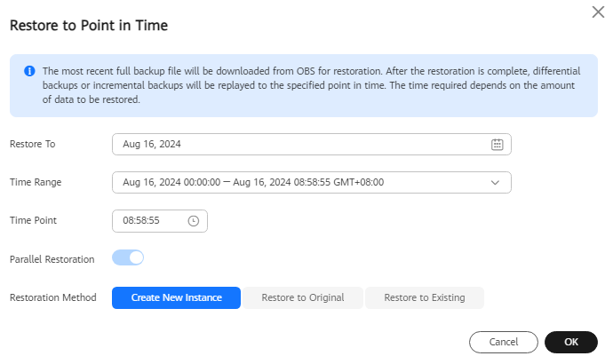This screenshot has height=364, width=613.
Task: Select the Create New Instance restoration method
Action: (176, 298)
